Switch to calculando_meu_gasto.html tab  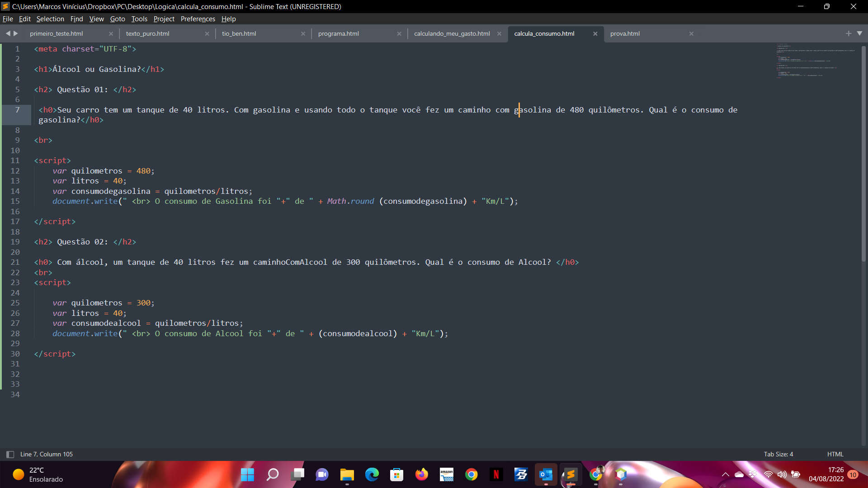tap(452, 34)
